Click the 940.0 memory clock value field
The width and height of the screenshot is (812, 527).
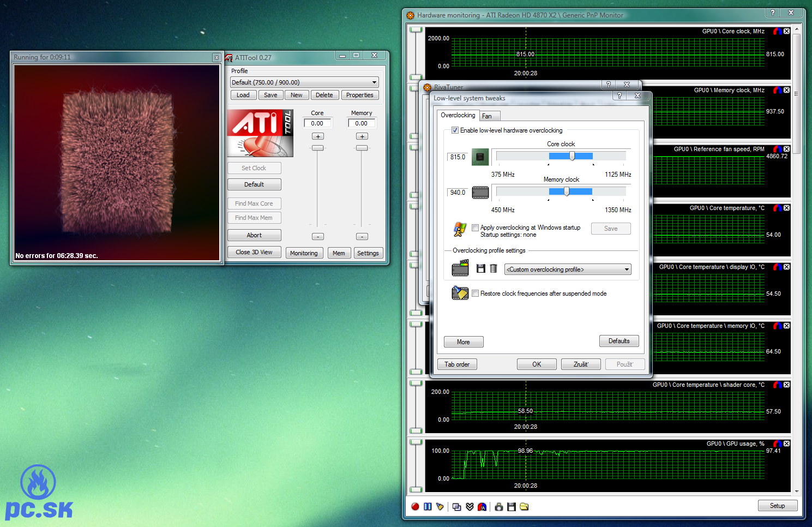[x=458, y=193]
